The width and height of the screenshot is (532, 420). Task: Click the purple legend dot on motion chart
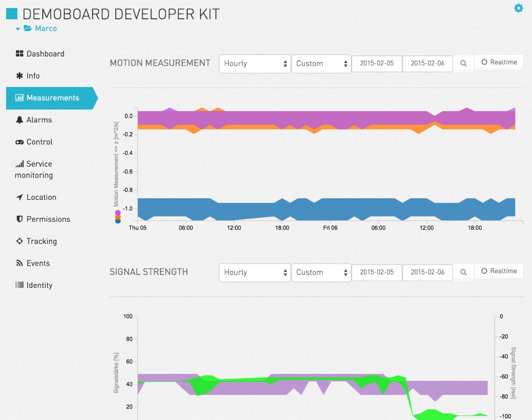[x=118, y=213]
